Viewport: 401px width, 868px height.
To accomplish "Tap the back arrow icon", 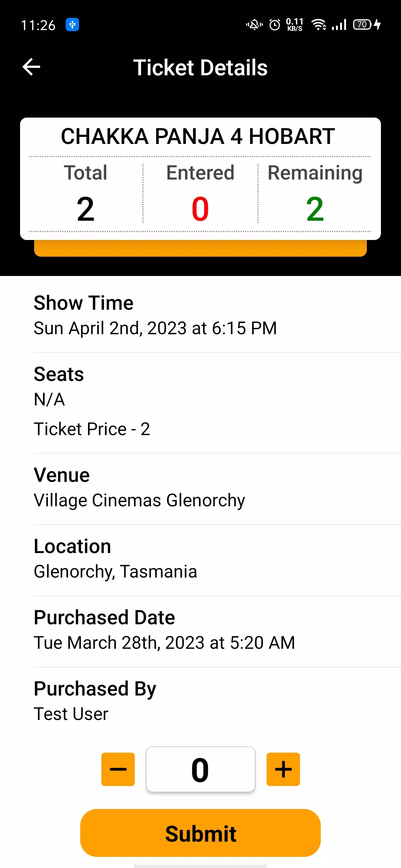I will (32, 67).
